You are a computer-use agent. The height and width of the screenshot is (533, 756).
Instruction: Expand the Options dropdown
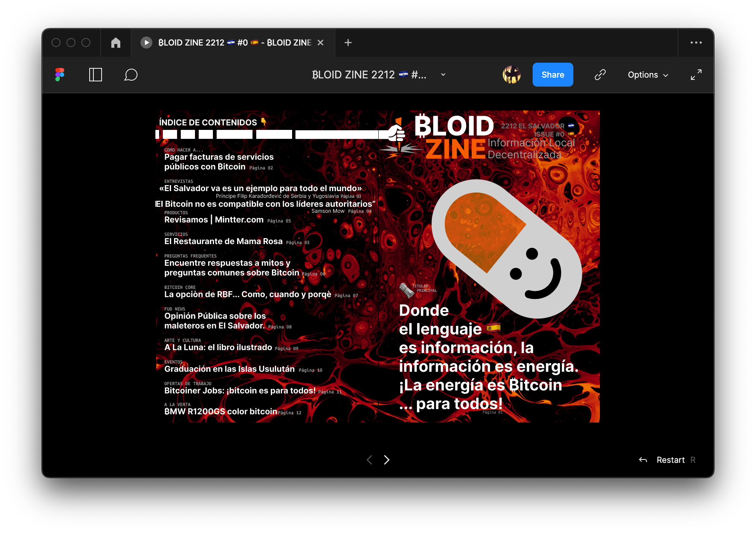648,75
